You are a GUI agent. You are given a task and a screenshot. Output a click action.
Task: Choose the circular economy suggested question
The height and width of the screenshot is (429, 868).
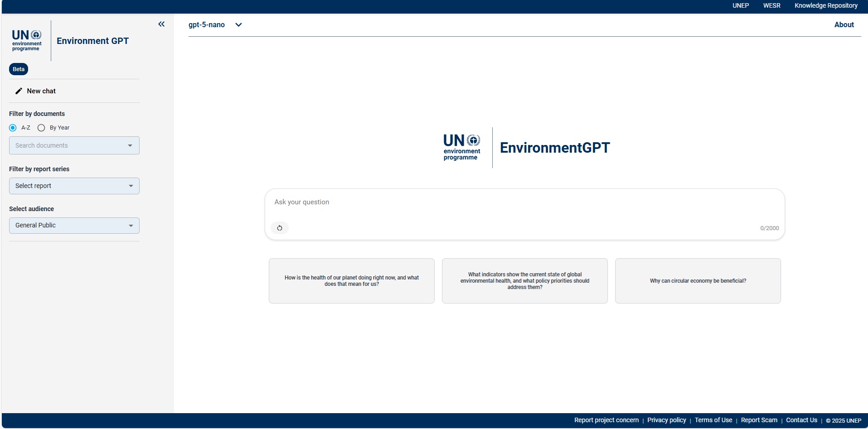698,281
